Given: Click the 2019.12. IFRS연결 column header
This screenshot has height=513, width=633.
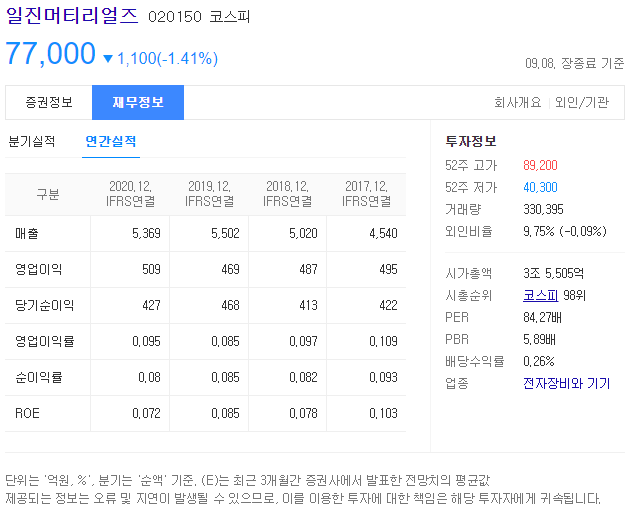Looking at the screenshot, I should (x=209, y=194).
